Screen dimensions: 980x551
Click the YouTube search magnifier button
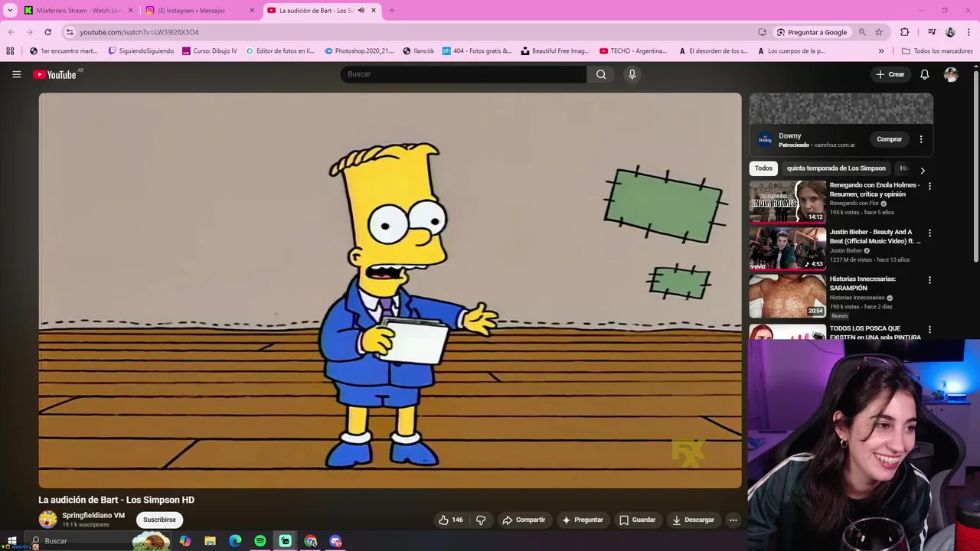[601, 74]
